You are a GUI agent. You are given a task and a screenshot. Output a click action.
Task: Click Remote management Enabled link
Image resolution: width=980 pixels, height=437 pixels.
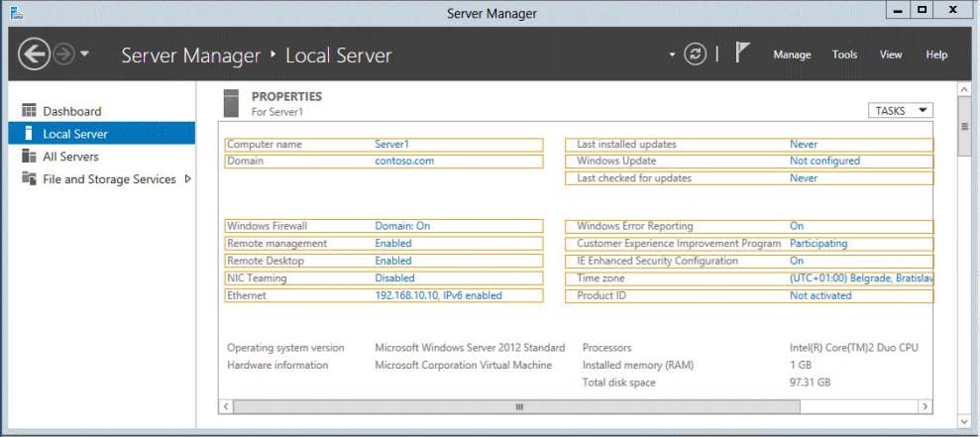pos(393,243)
